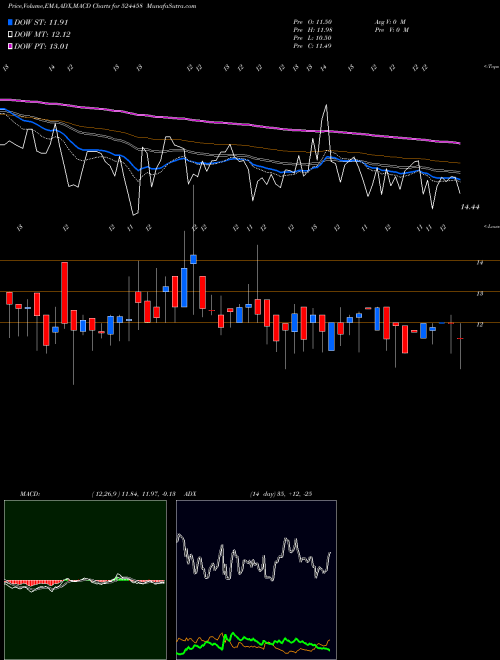Click the 13 price axis label

point(479,294)
